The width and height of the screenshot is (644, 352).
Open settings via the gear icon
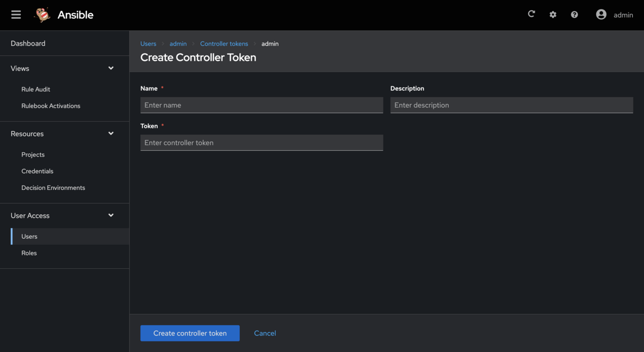(x=553, y=14)
